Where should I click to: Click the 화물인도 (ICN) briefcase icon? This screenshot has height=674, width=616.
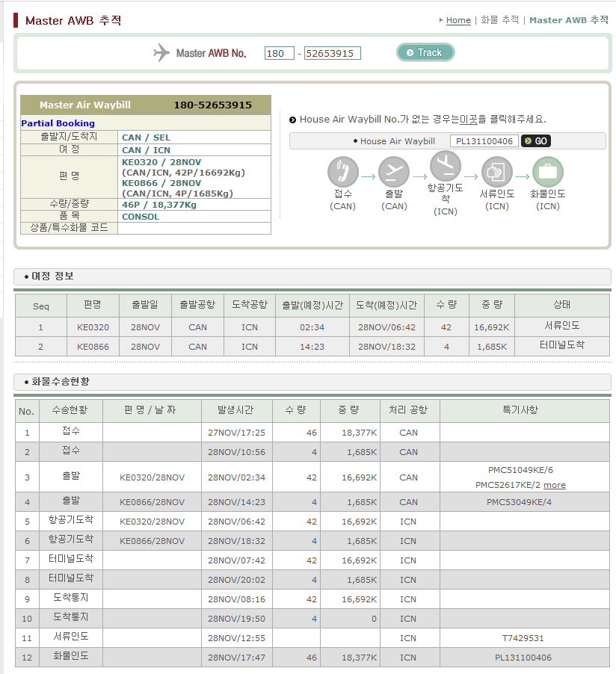tap(548, 172)
